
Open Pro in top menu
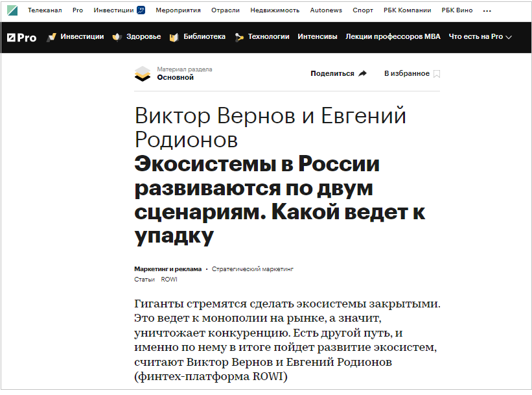pyautogui.click(x=78, y=10)
